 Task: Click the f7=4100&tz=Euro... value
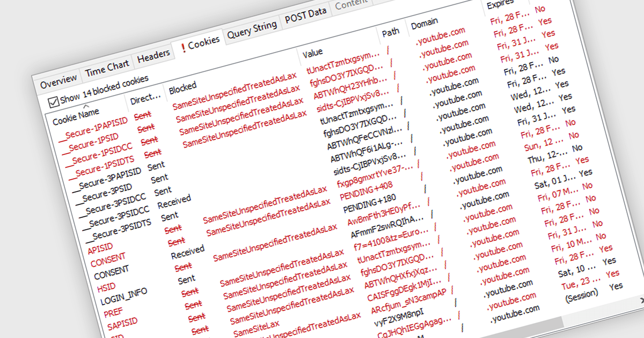point(391,239)
